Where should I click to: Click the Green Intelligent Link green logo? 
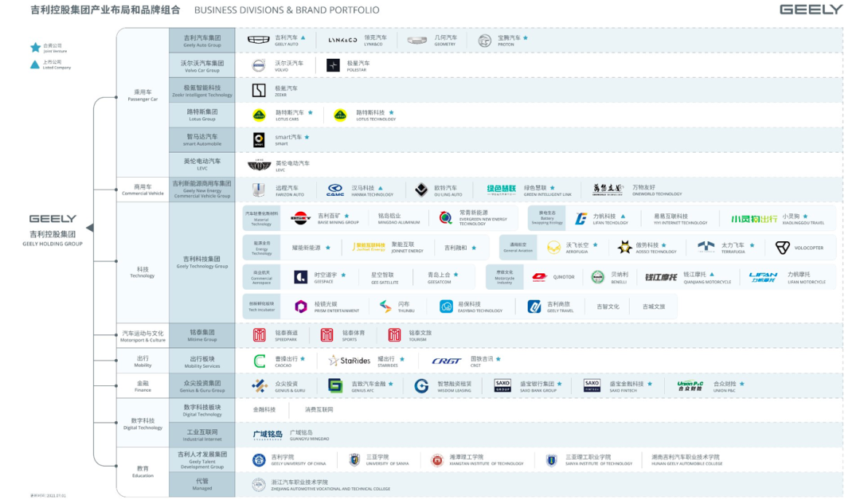pyautogui.click(x=502, y=189)
